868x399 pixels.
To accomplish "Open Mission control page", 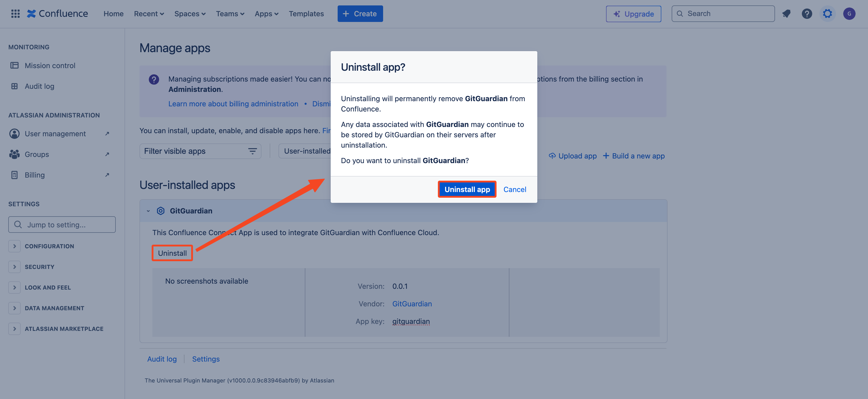I will click(50, 65).
